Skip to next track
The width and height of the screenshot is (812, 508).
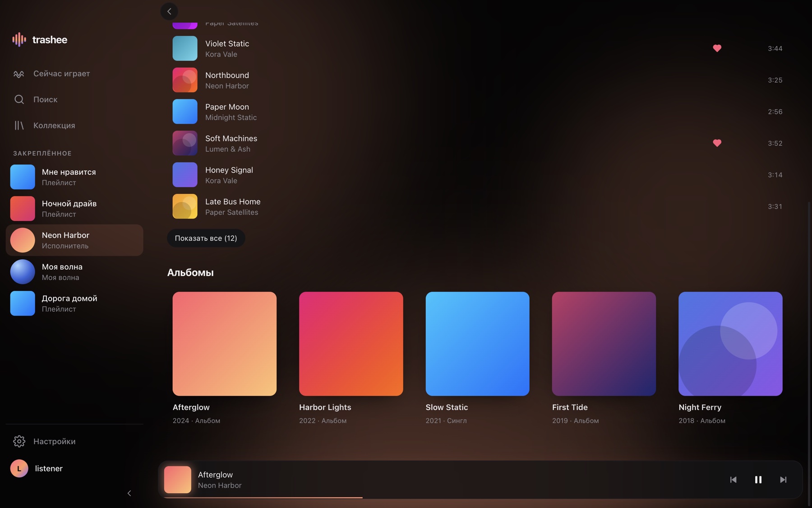[783, 480]
